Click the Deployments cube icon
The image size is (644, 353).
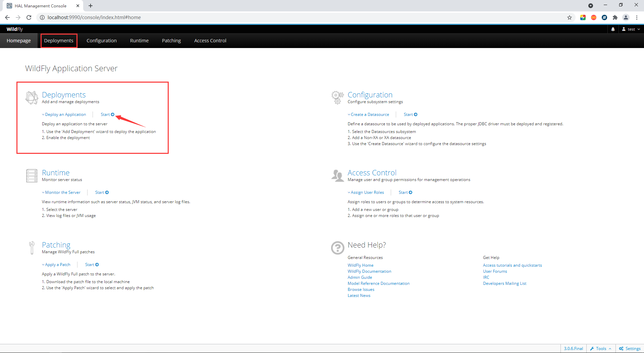(32, 98)
